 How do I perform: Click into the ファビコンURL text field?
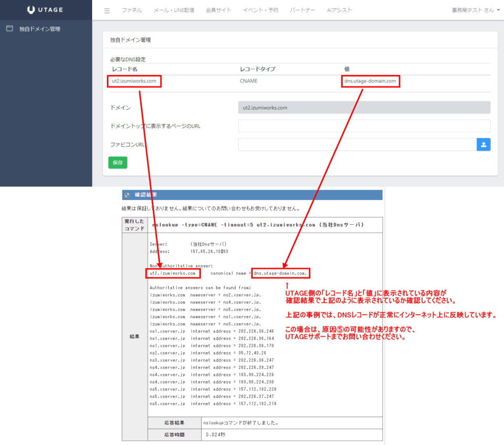point(357,145)
